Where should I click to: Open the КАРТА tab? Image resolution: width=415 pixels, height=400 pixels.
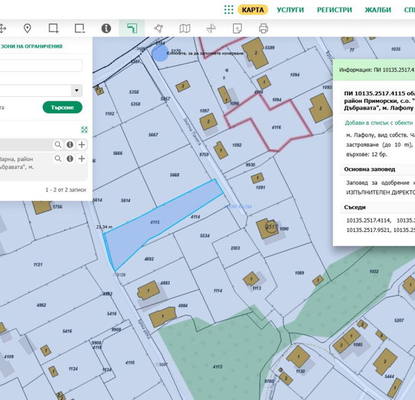click(x=253, y=10)
